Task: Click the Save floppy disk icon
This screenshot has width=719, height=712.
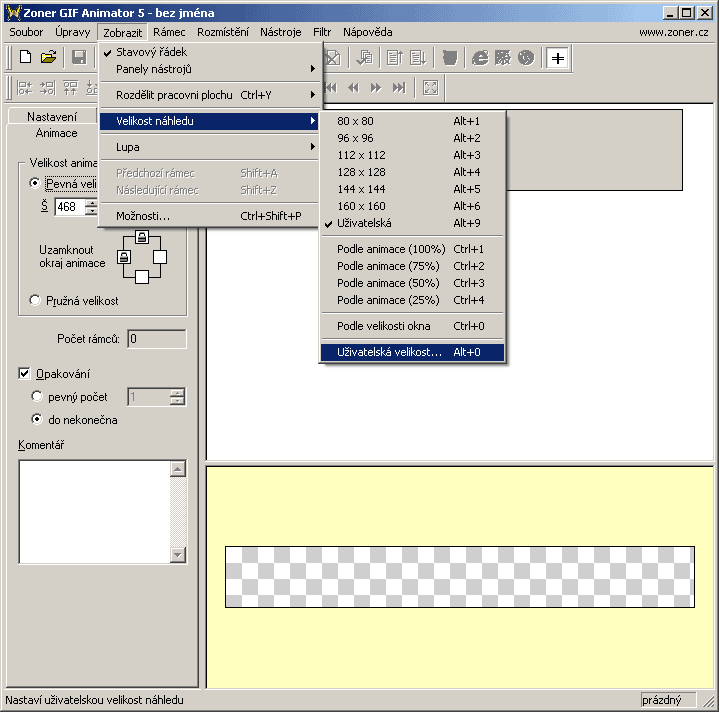Action: [79, 57]
